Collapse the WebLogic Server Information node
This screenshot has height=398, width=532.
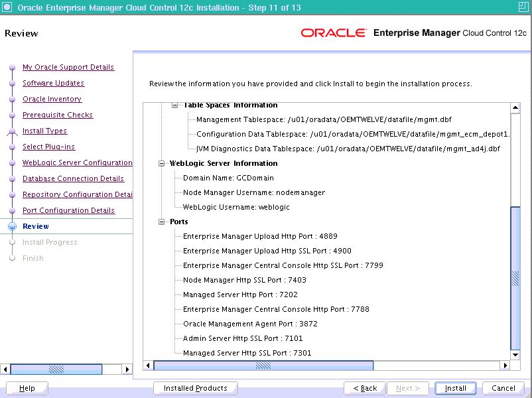coord(162,163)
